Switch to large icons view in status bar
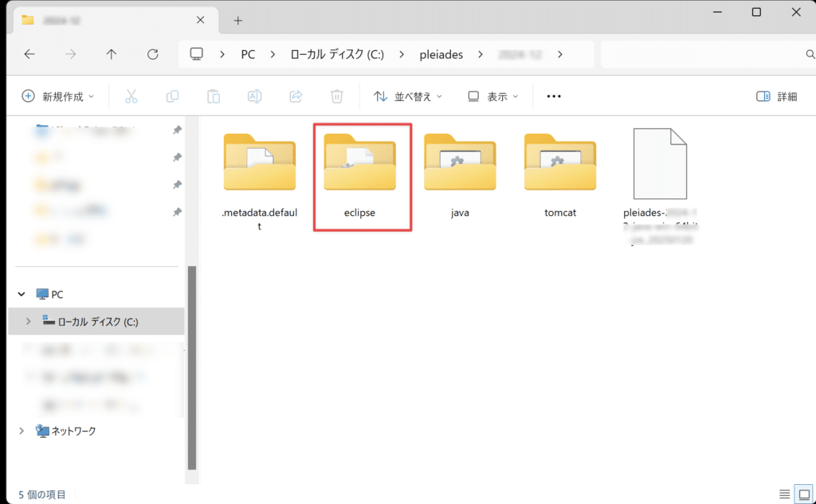 [x=804, y=494]
